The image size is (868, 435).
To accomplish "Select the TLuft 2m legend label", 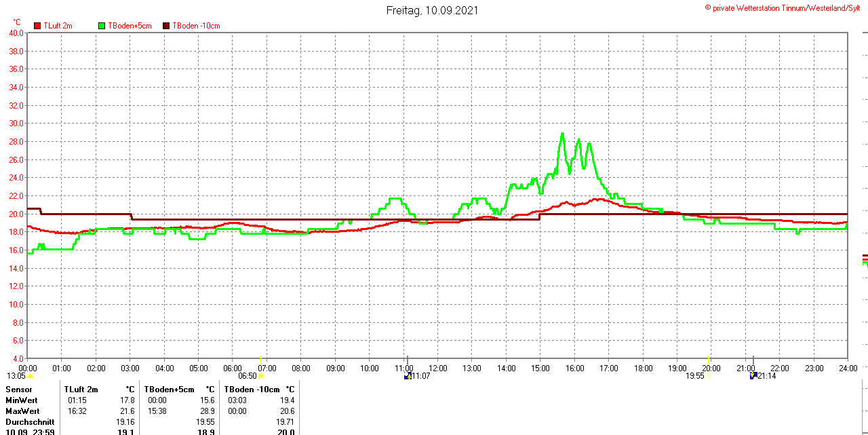I will (x=58, y=26).
